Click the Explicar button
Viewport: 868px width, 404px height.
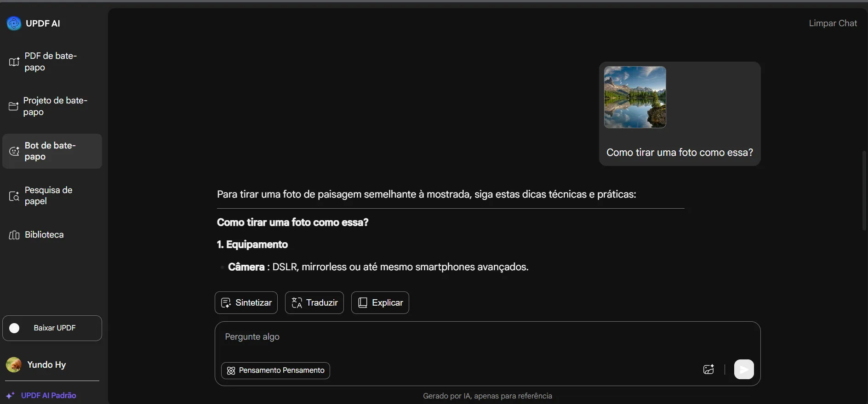380,303
